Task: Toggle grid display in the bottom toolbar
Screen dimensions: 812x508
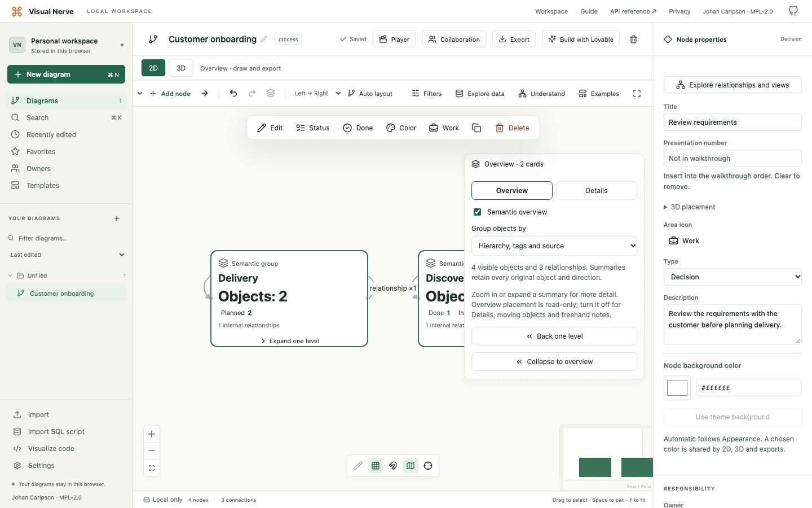Action: coord(376,466)
